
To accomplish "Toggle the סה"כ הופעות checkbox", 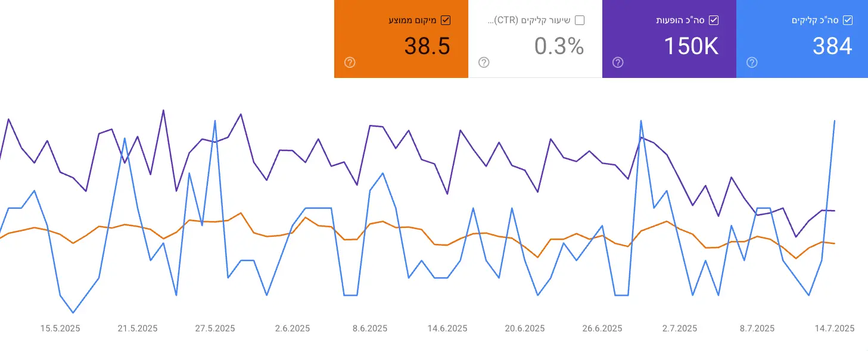I will click(x=714, y=20).
